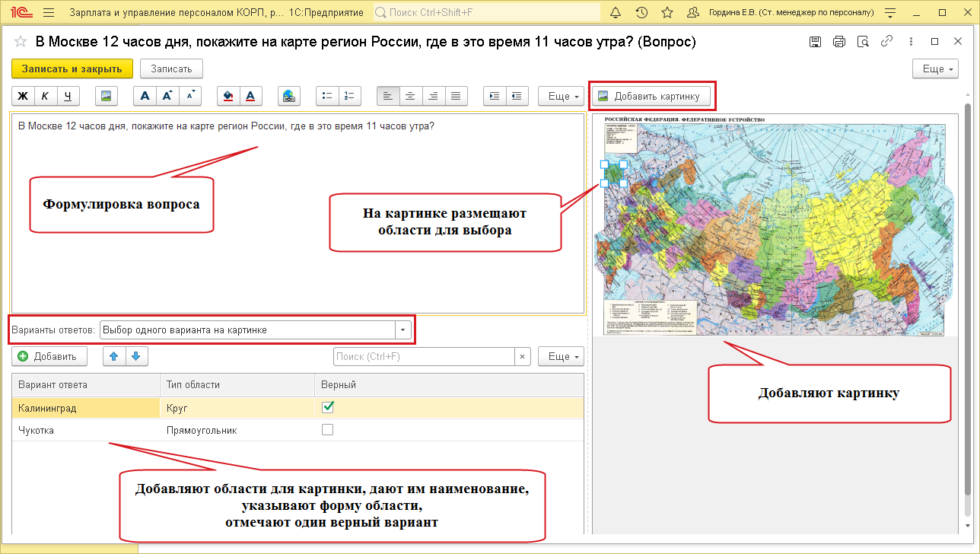Expand the formatting toolbar Еще menu
Screen dimensions: 980x554
tap(562, 96)
